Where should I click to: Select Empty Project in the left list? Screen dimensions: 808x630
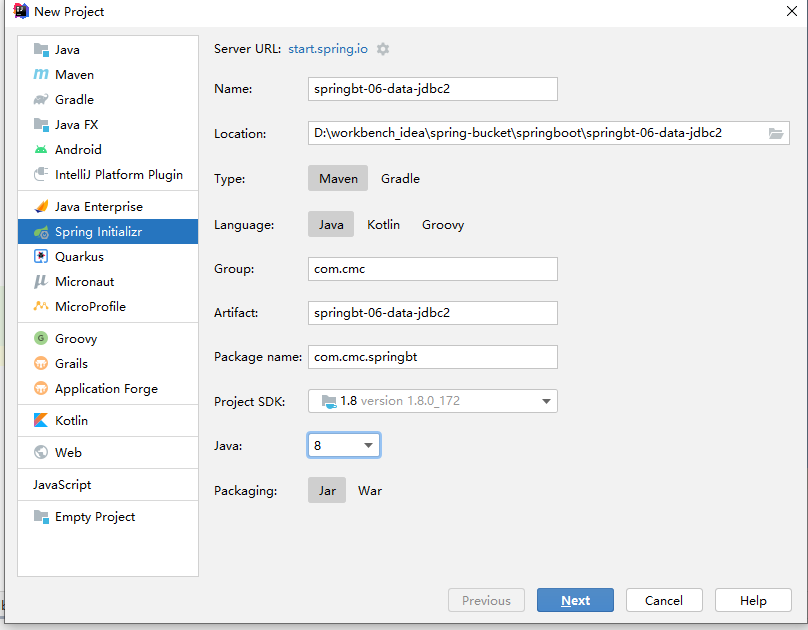[108, 517]
